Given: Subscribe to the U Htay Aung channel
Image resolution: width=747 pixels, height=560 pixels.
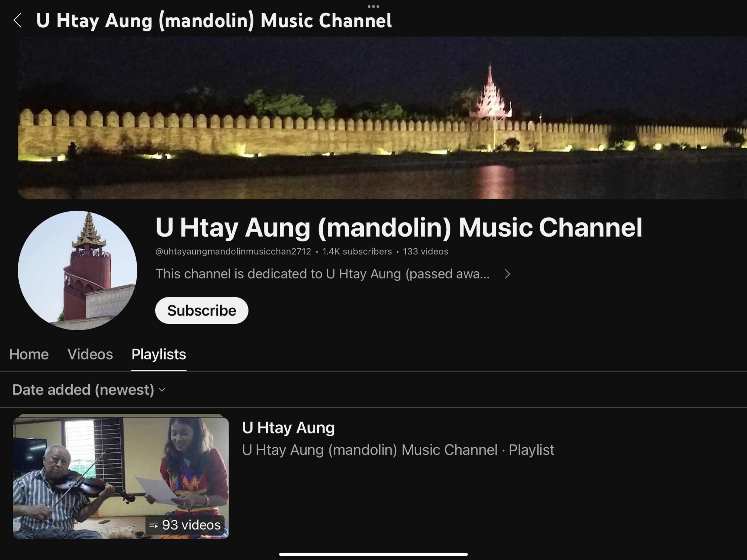Looking at the screenshot, I should (x=202, y=310).
